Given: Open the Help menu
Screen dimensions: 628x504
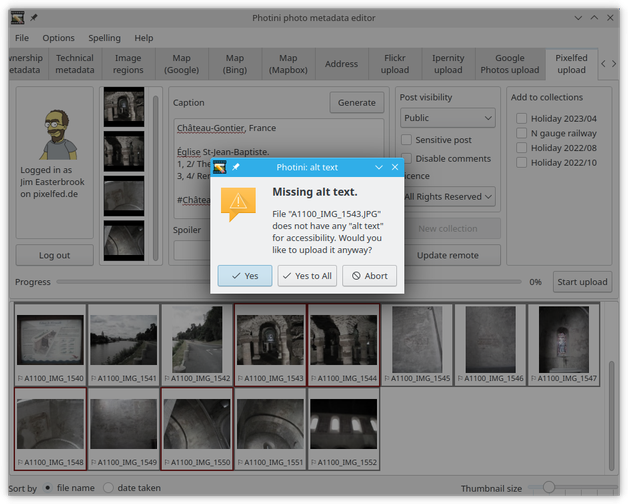Looking at the screenshot, I should 144,38.
